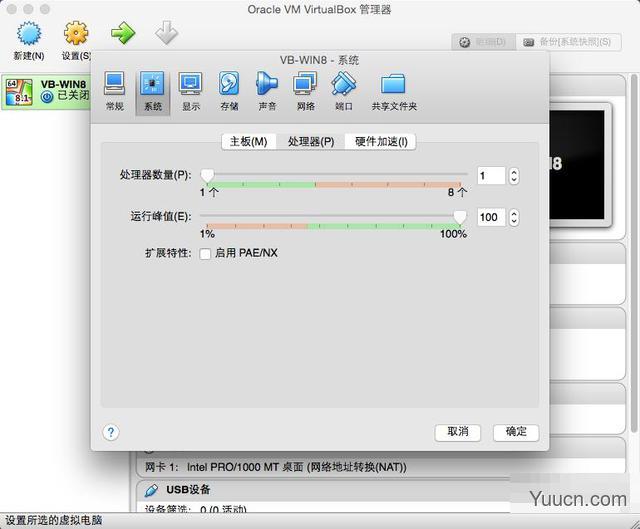Screen dimensions: 640x529
Task: Click the 运行峰值 slider handle
Action: (x=460, y=217)
